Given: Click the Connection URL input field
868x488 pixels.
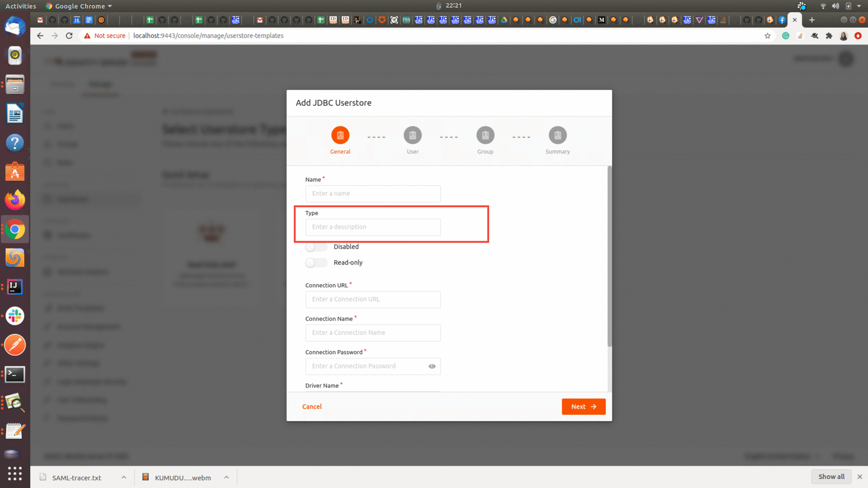Looking at the screenshot, I should (373, 299).
